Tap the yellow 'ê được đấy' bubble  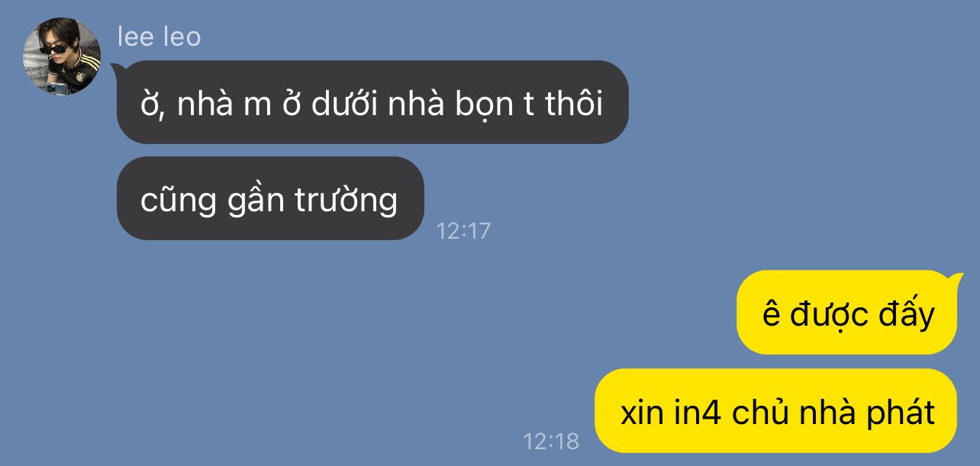[x=847, y=312]
